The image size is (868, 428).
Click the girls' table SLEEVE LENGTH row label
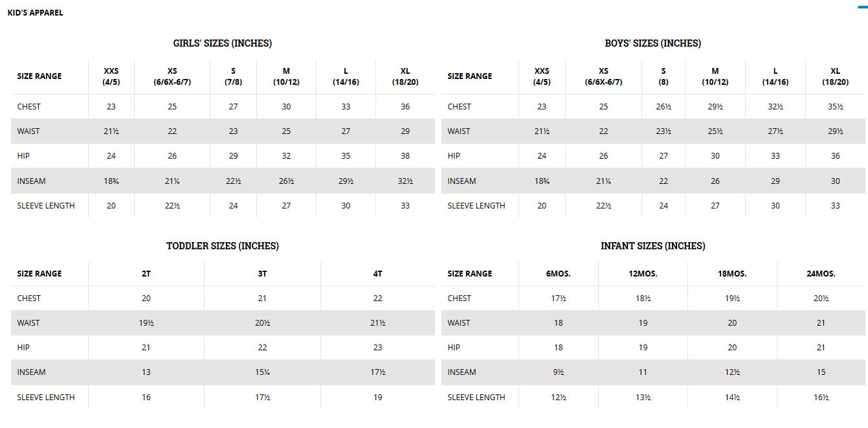[46, 206]
